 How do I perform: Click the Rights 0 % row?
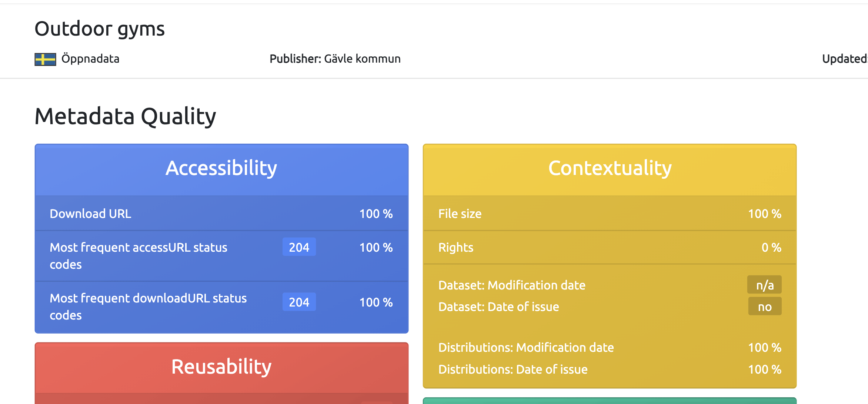(x=610, y=247)
